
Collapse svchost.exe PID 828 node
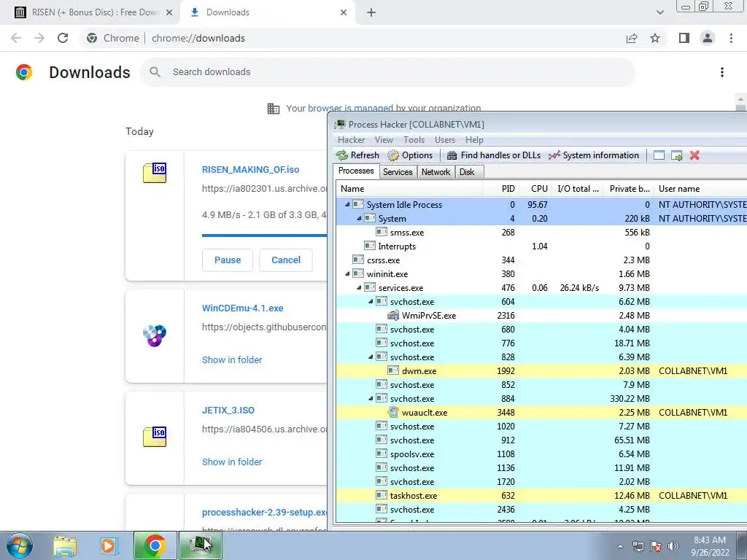coord(371,357)
